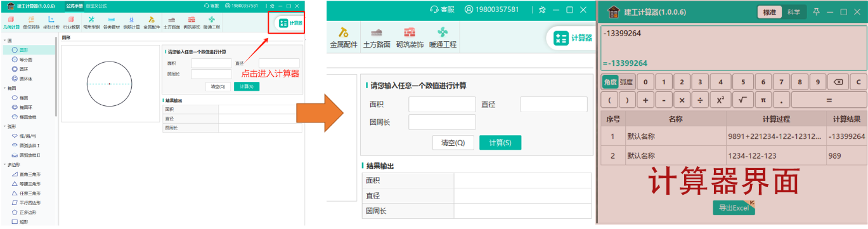The image size is (868, 229).
Task: Open 金属配件 in the enlarged middle view
Action: [x=344, y=38]
